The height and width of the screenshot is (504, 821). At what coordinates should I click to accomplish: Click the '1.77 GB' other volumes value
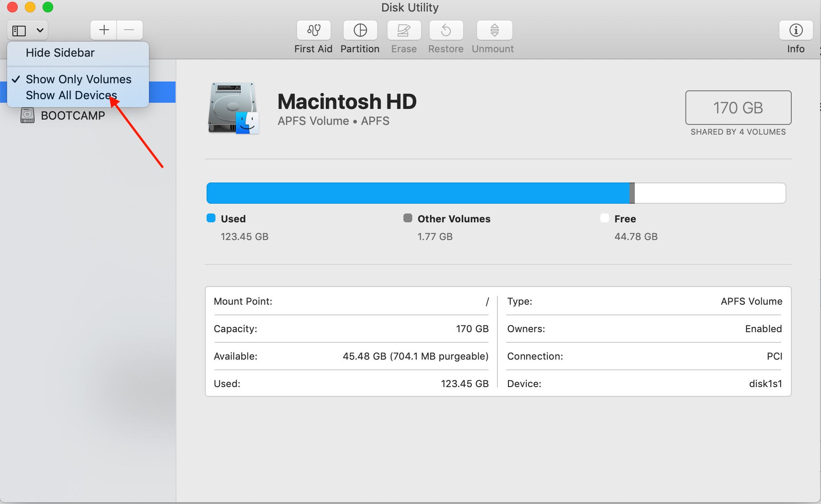[x=435, y=236]
